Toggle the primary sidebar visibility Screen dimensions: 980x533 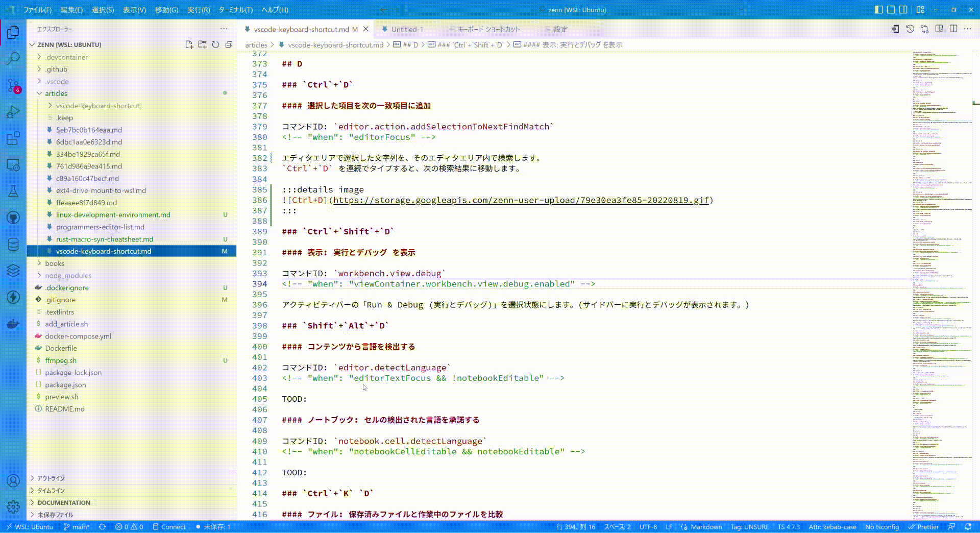pos(878,10)
